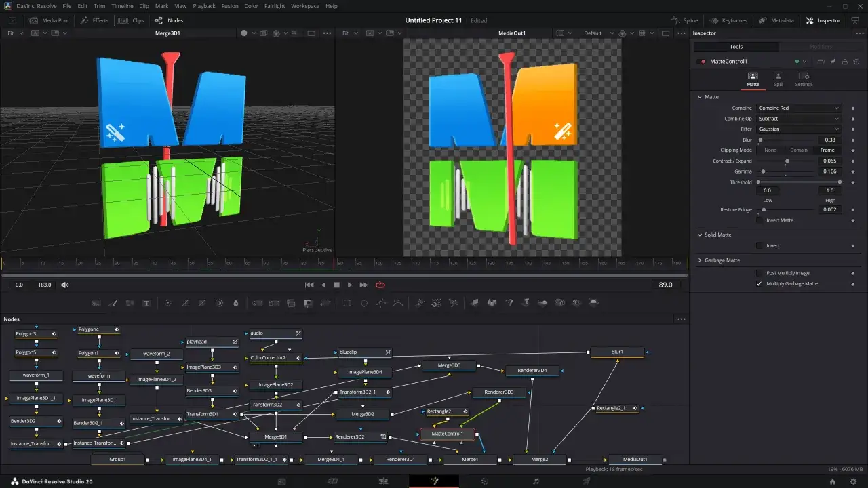
Task: Set Clipping Mode to Frame
Action: 827,150
